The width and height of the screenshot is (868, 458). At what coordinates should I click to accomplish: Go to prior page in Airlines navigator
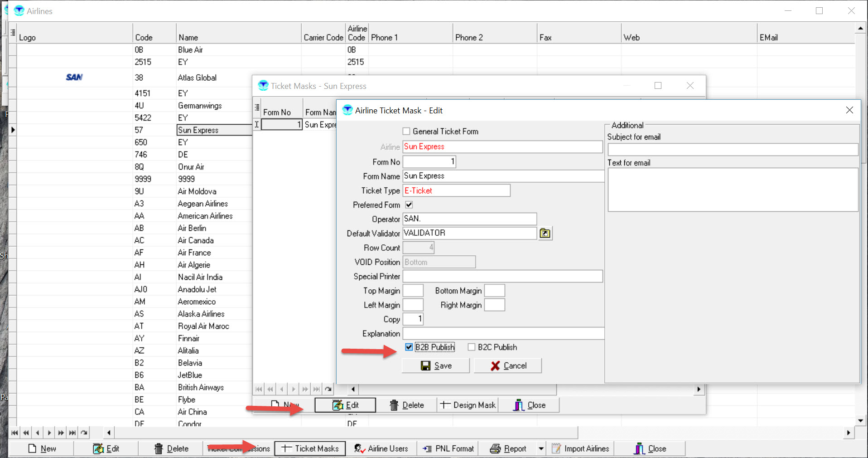point(26,433)
